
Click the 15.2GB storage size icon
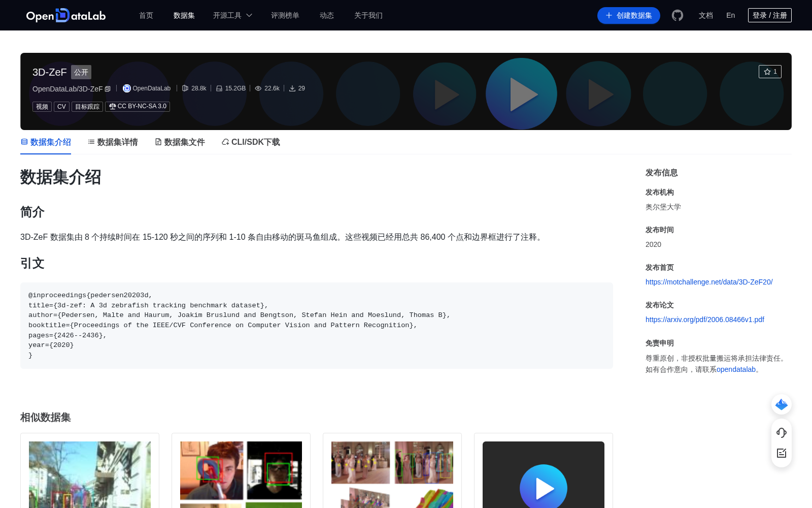(x=219, y=88)
